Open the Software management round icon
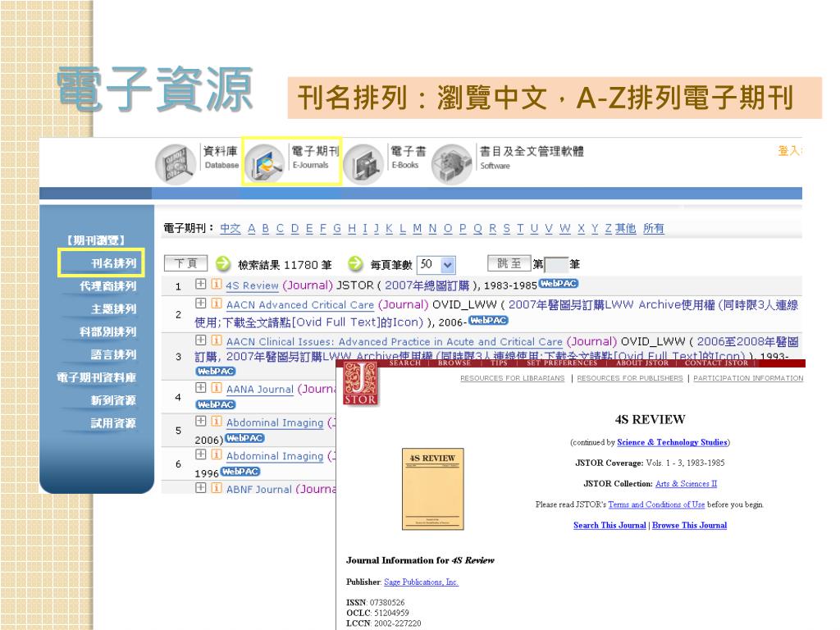The width and height of the screenshot is (840, 630). point(452,164)
